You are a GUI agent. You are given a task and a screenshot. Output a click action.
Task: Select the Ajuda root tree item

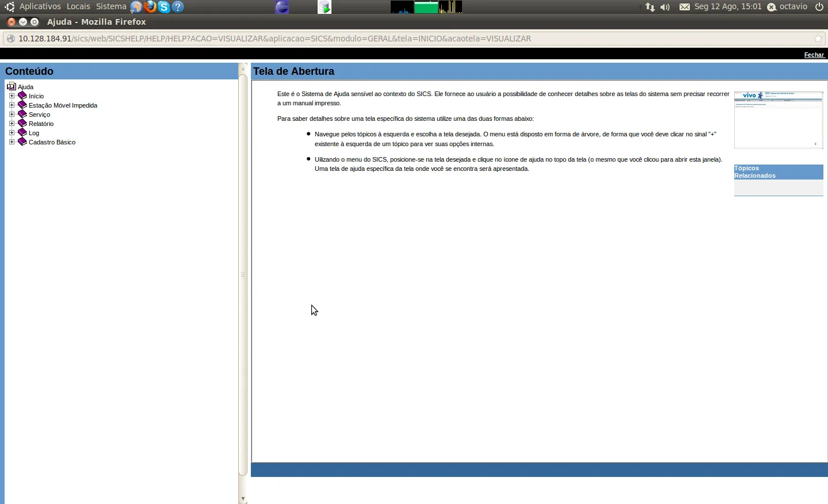coord(25,87)
